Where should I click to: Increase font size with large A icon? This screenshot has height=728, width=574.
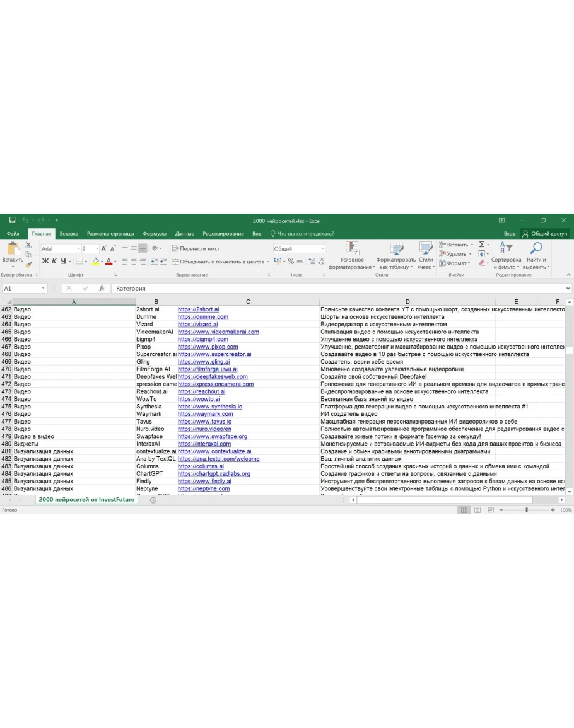(103, 248)
